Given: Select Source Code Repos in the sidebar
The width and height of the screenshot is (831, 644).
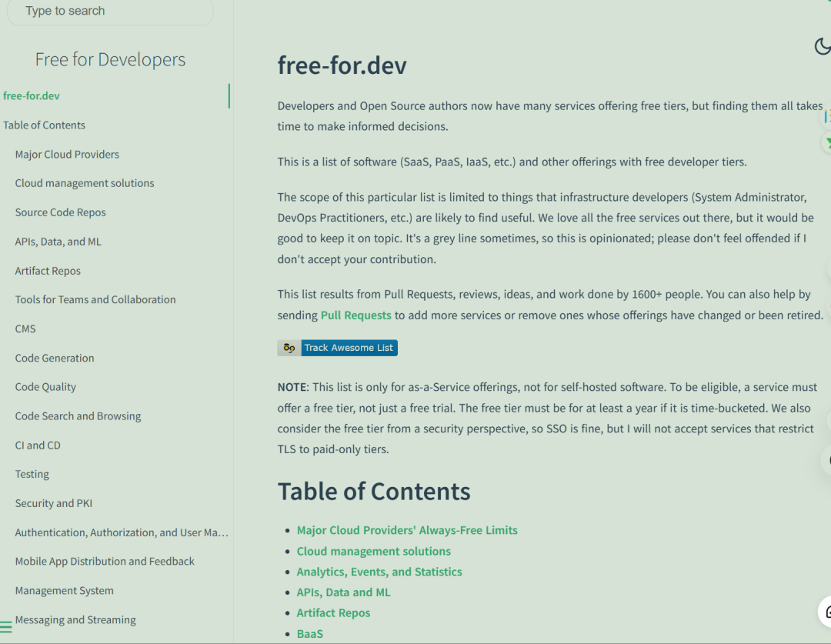Looking at the screenshot, I should (x=61, y=212).
